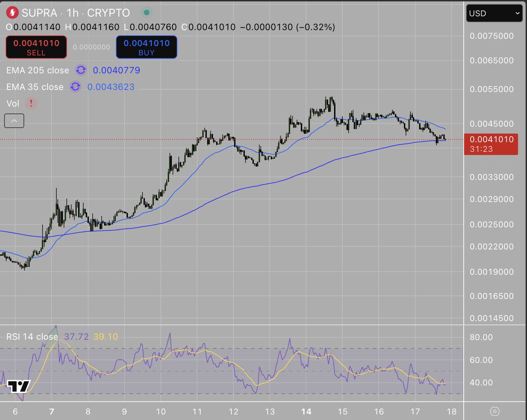Click the 0.0055000 price axis label

coord(491,89)
